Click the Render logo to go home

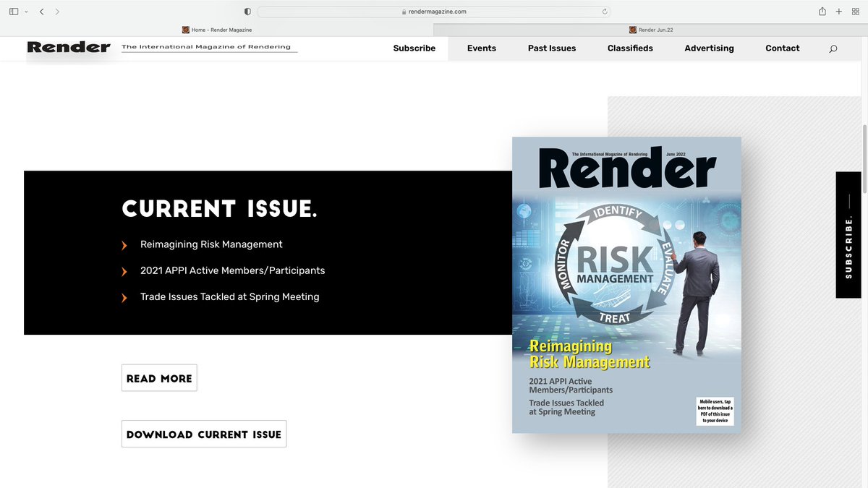68,48
